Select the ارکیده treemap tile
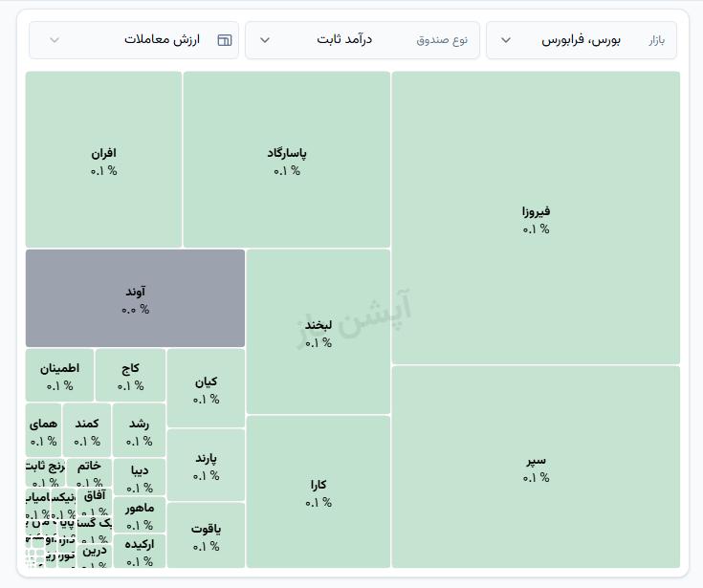703x588 pixels. (140, 551)
